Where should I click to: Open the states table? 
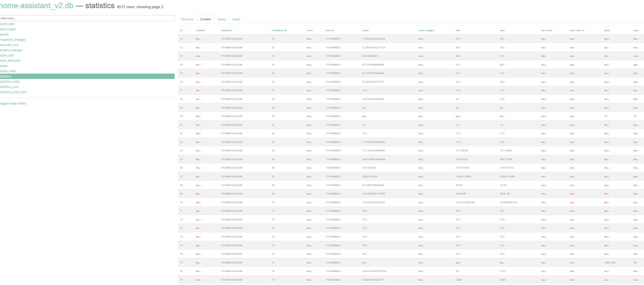4,66
